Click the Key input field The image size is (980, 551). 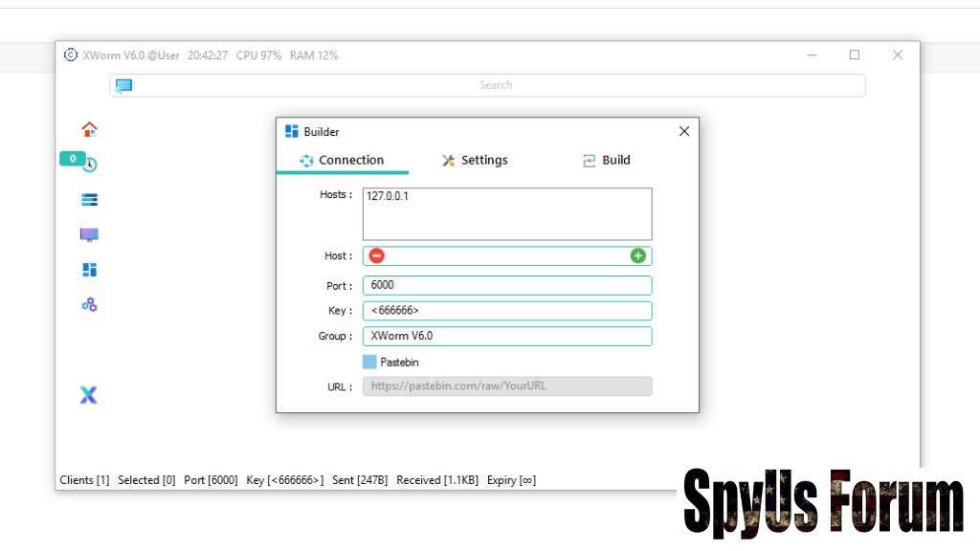coord(507,311)
